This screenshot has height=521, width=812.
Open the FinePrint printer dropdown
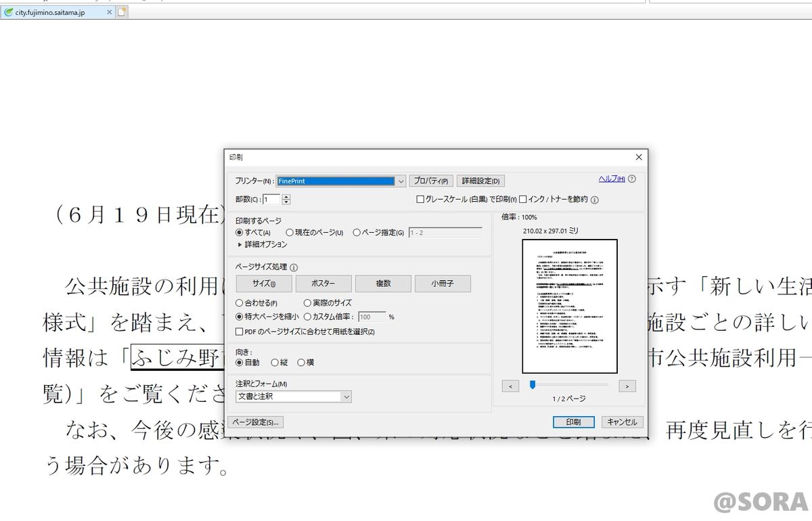[400, 181]
